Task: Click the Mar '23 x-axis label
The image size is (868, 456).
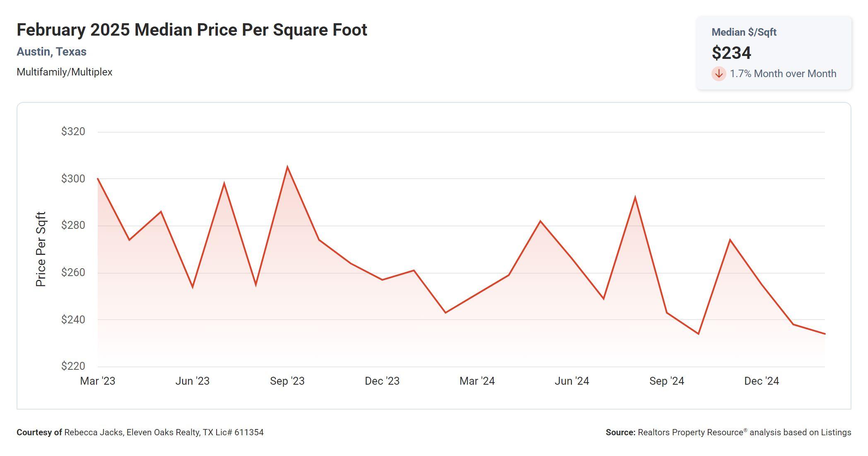Action: (x=98, y=381)
